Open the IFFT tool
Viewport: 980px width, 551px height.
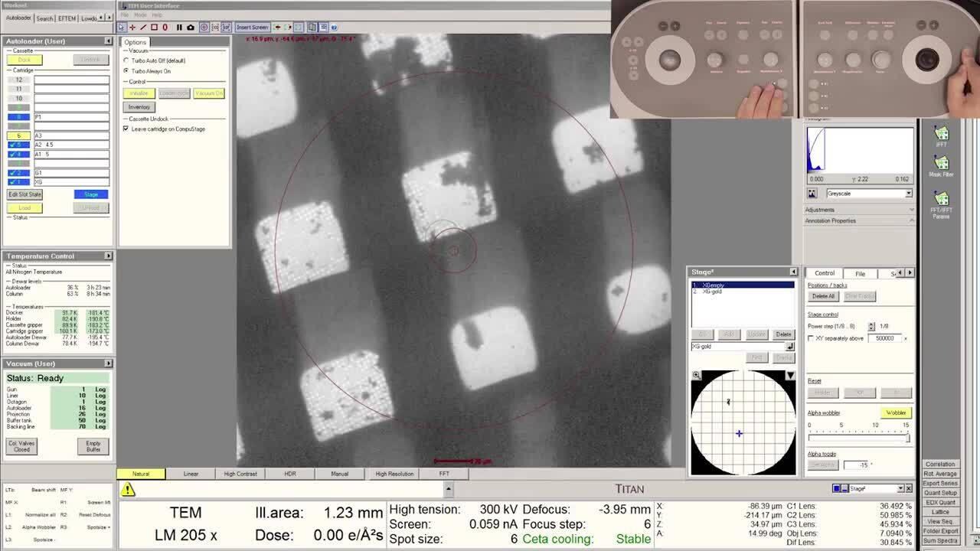tap(941, 137)
